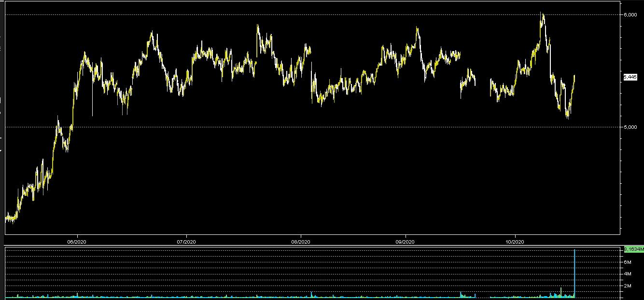Screen dimensions: 644x300
Task: Select the 09/2020 date marker
Action: pyautogui.click(x=406, y=241)
